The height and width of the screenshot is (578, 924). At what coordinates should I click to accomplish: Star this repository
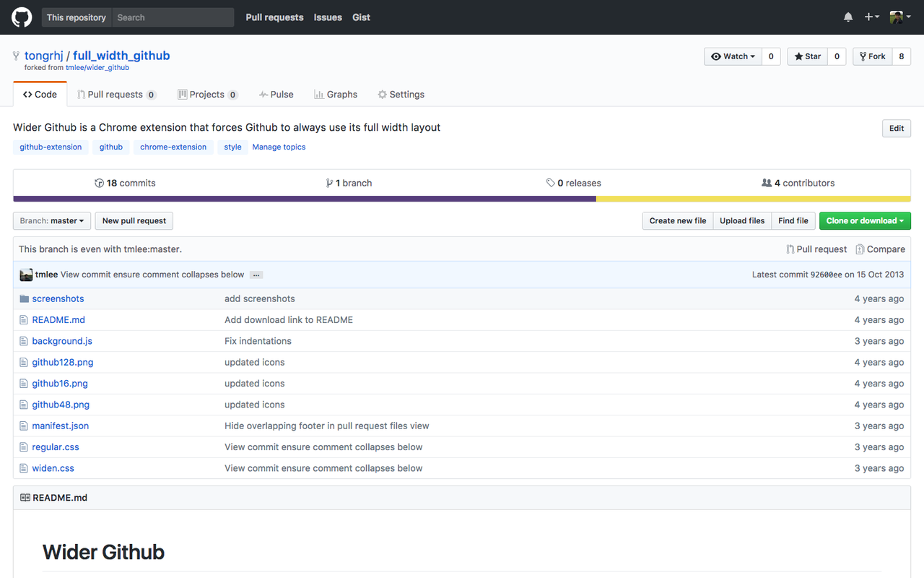click(807, 56)
